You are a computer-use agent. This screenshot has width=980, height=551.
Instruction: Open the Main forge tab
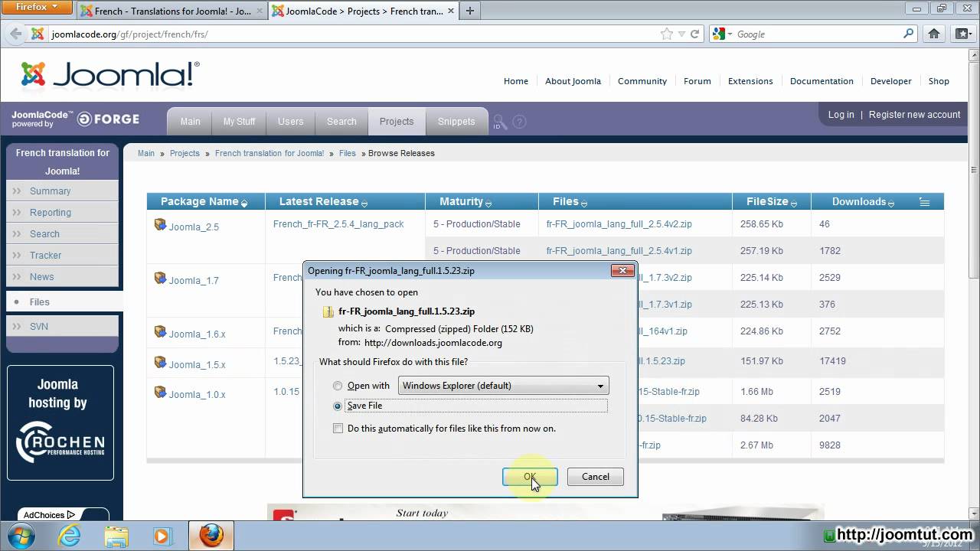[x=190, y=122]
